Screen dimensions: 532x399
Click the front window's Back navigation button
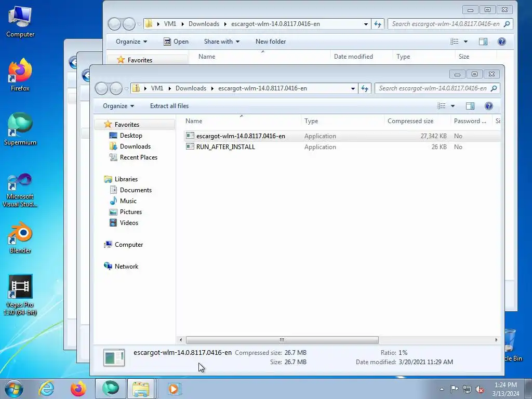click(x=101, y=88)
